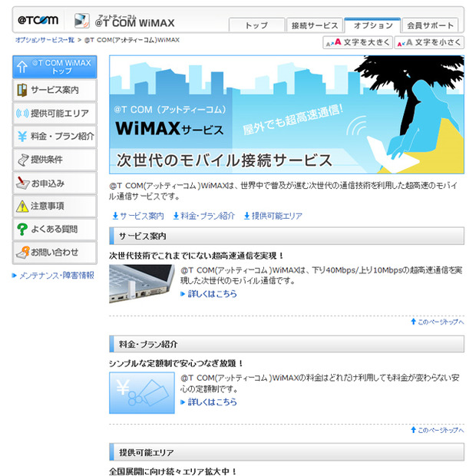This screenshot has width=476, height=476.
Task: Click '次世代技術でこれまでにない超高速通信を実現！' heading
Action: pos(197,256)
